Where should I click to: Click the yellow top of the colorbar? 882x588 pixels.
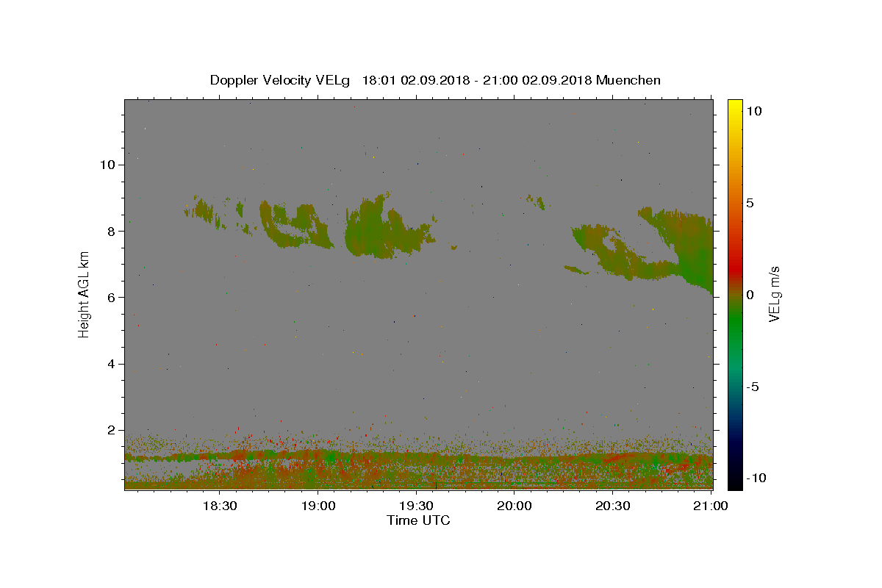[735, 105]
